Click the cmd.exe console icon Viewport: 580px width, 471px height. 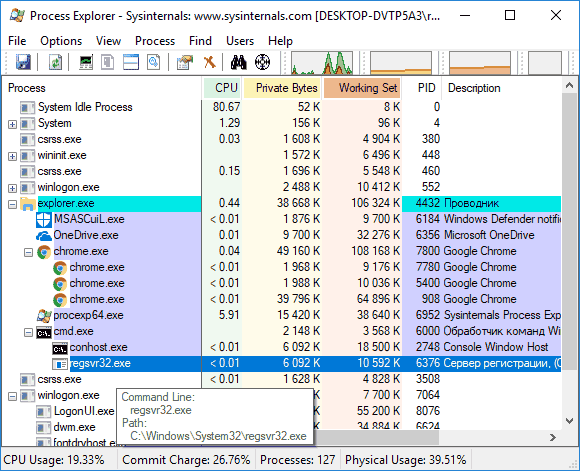point(44,333)
